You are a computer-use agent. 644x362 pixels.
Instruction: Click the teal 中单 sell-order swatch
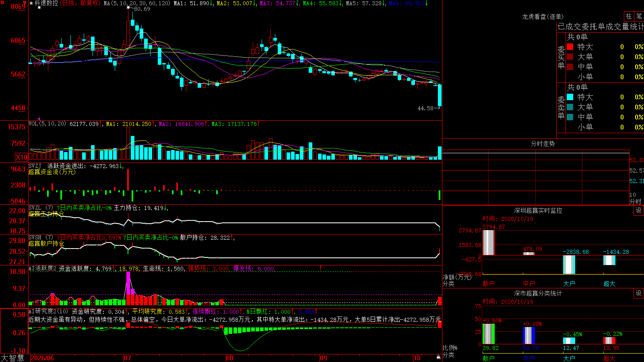[570, 117]
